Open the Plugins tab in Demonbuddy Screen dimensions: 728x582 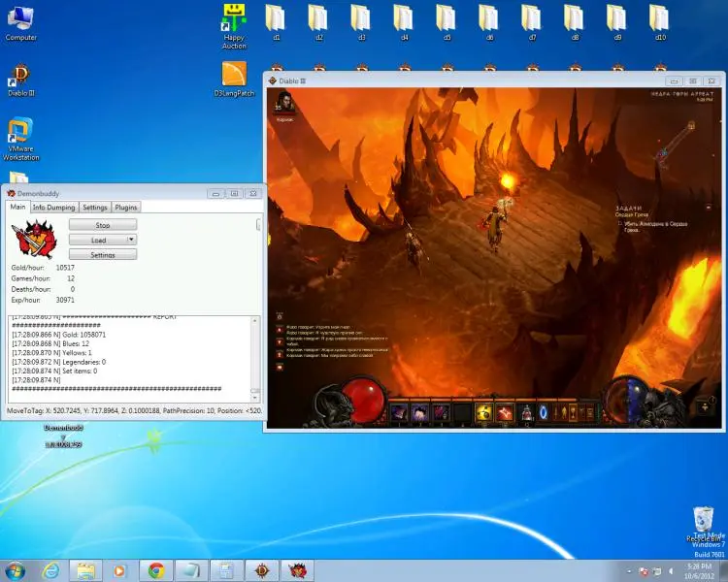click(126, 207)
